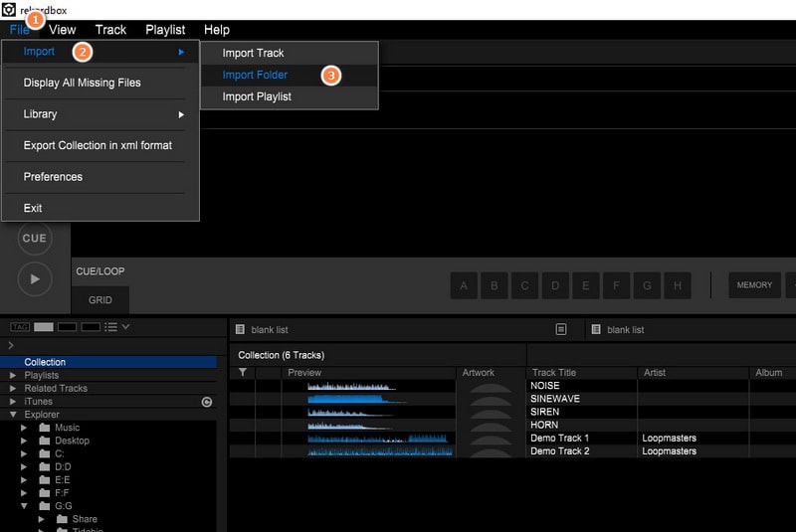Select the Demo Track 2 title
This screenshot has width=796, height=532.
[x=560, y=450]
